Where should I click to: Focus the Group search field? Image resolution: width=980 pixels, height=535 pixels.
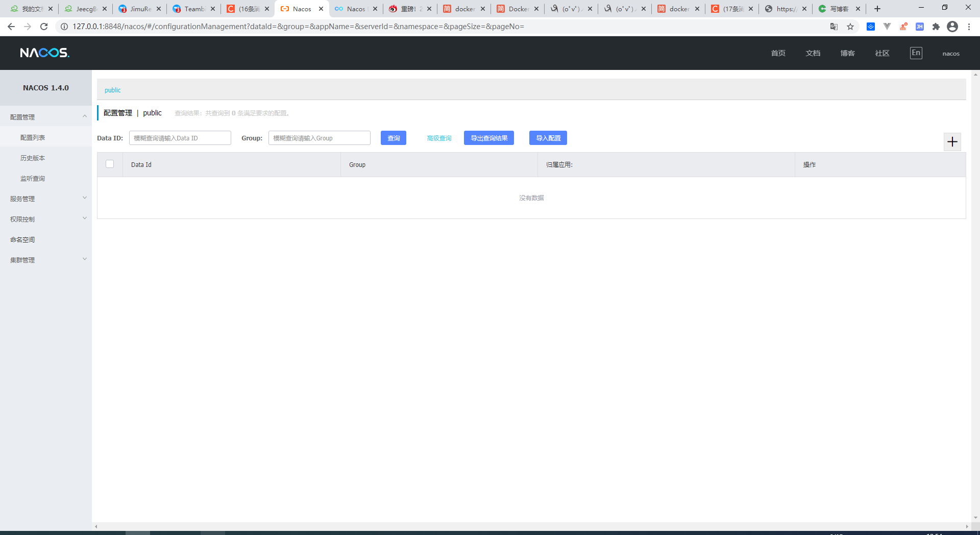[320, 138]
